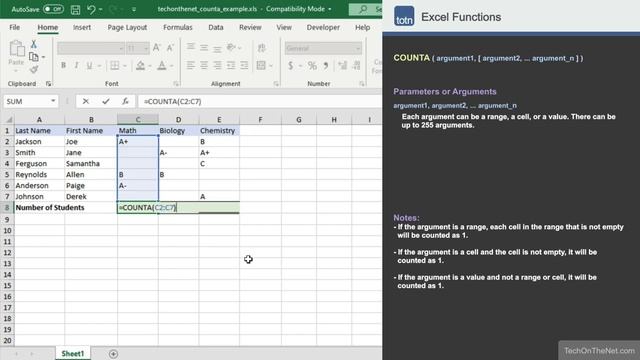The image size is (640, 360).
Task: Click the Decrease Decimal icon
Action: tap(357, 65)
